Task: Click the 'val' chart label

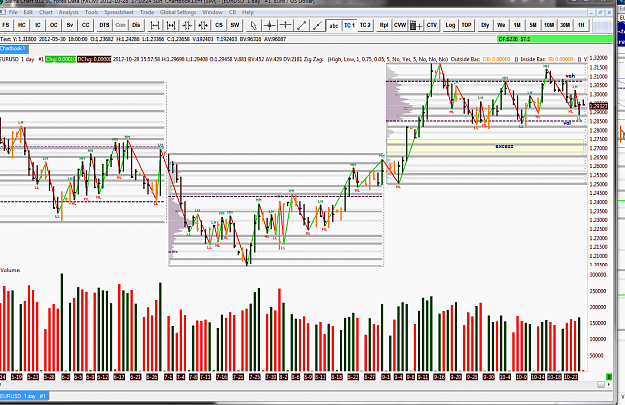Action: (567, 123)
